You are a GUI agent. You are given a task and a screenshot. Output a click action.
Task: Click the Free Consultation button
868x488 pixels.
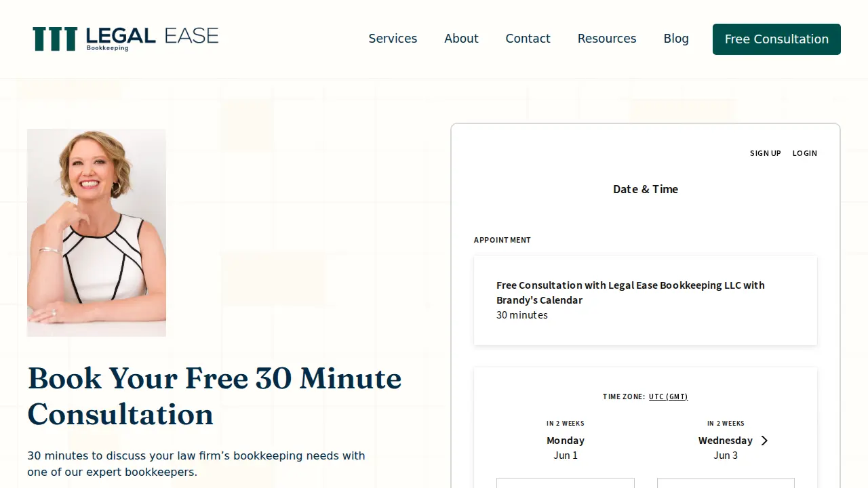coord(776,39)
